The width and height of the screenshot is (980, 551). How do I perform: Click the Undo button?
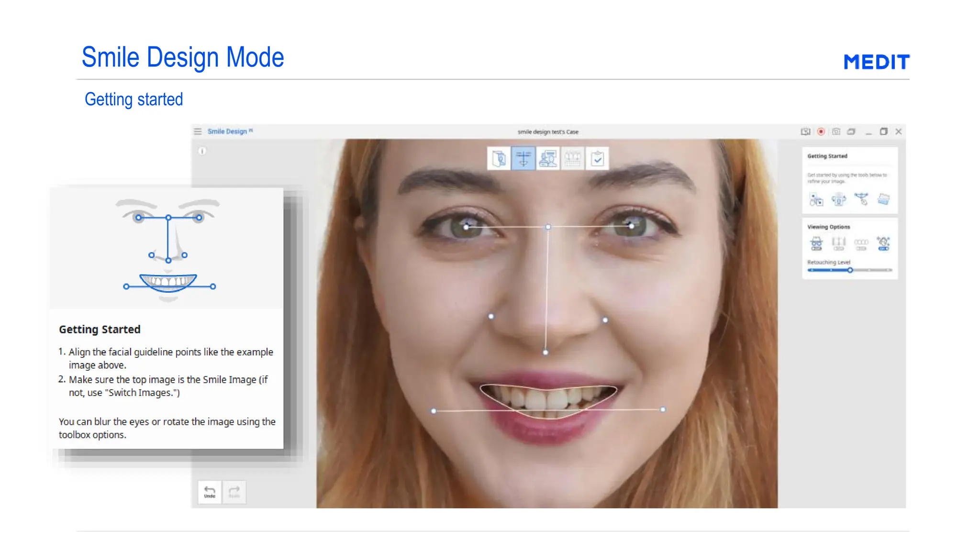[210, 492]
